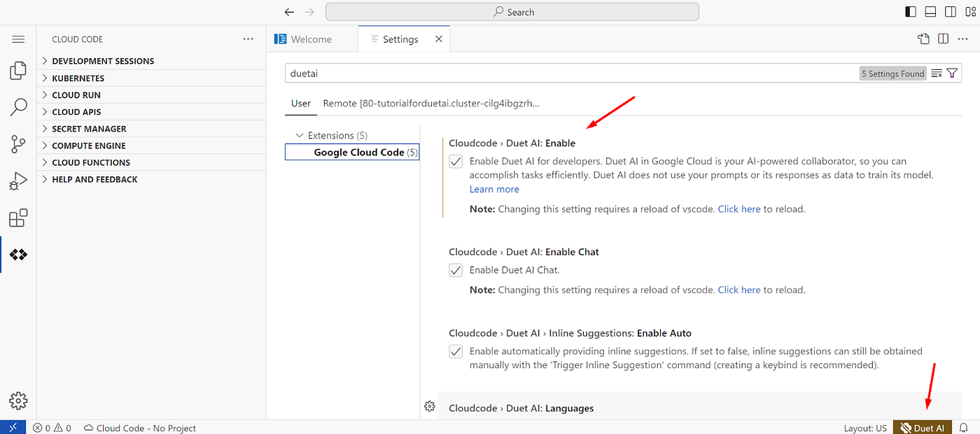Click the remote window indicator in status bar
Screen dimensions: 980x434
click(13, 428)
